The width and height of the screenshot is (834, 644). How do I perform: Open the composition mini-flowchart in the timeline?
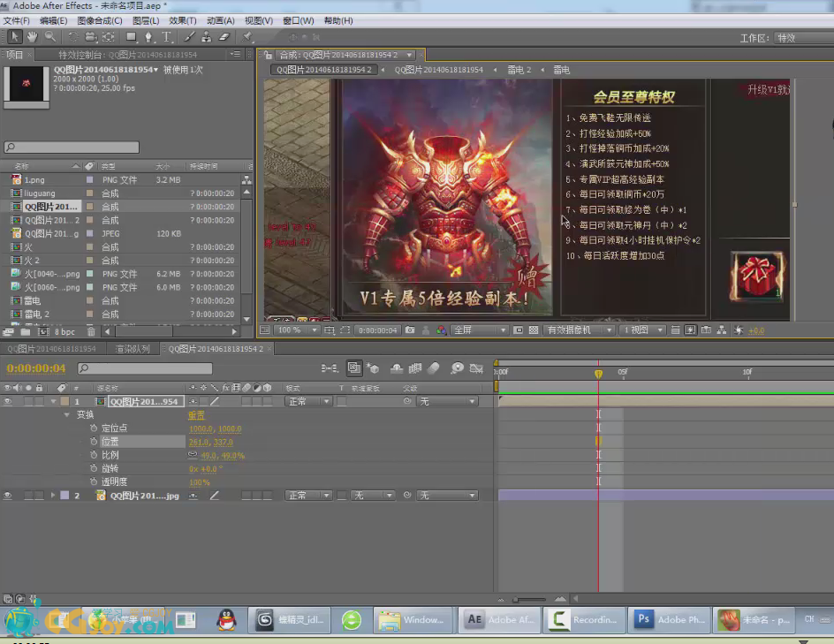(x=330, y=368)
